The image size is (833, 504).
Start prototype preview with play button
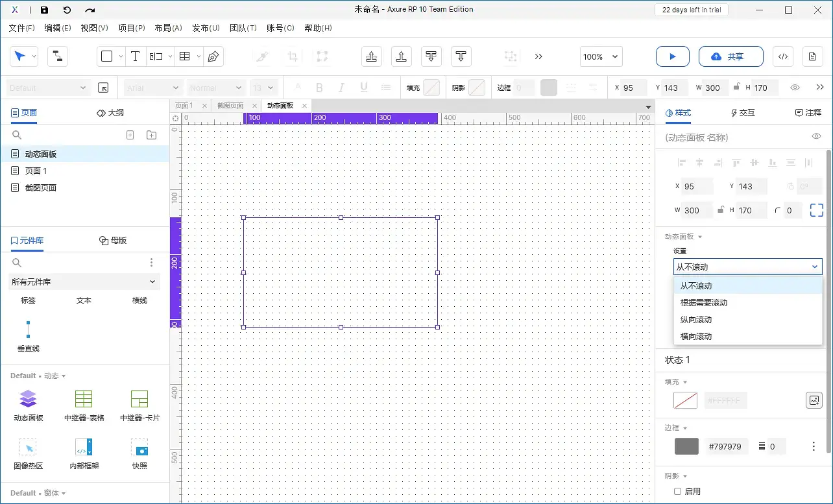click(x=673, y=56)
